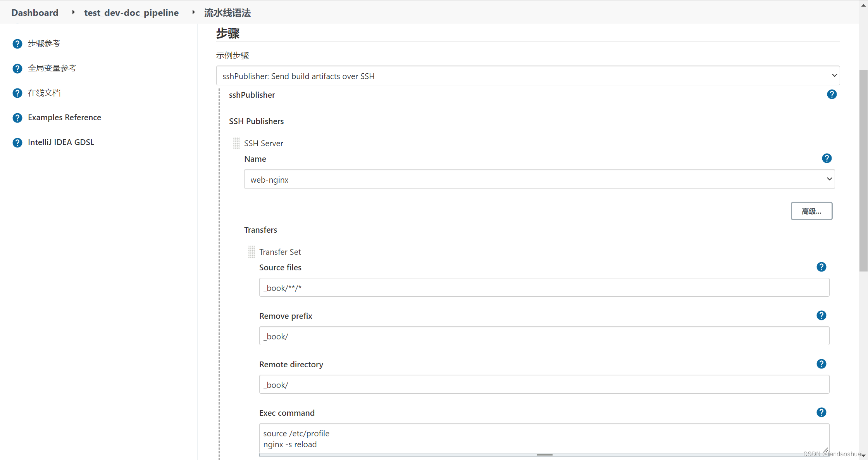
Task: Show help for the Remove prefix field
Action: (821, 315)
